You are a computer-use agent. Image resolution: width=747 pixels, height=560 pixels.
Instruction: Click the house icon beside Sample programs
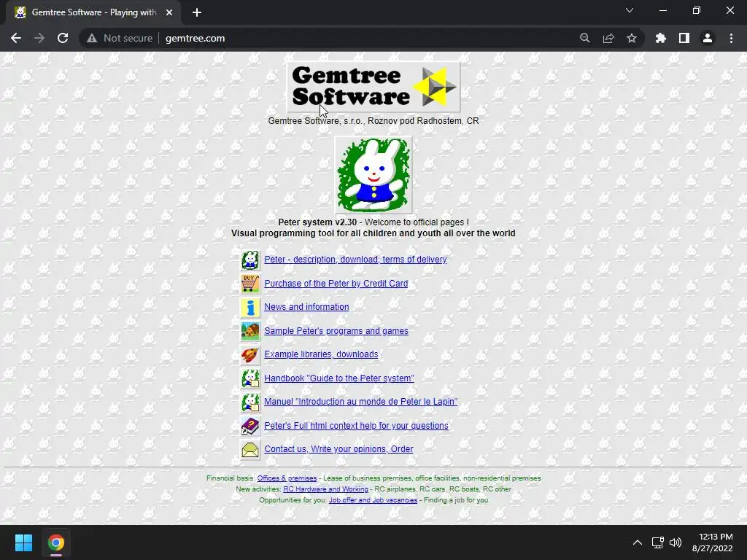tap(250, 331)
